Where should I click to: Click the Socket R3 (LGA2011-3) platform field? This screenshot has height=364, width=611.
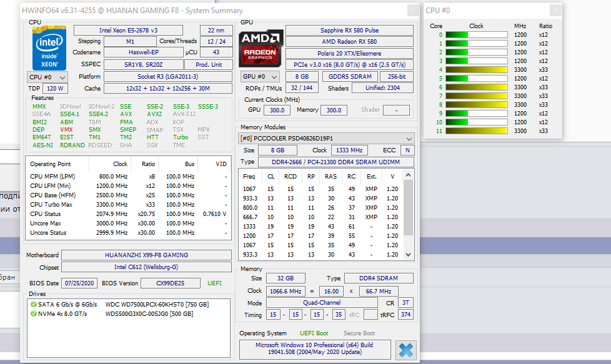pos(168,77)
